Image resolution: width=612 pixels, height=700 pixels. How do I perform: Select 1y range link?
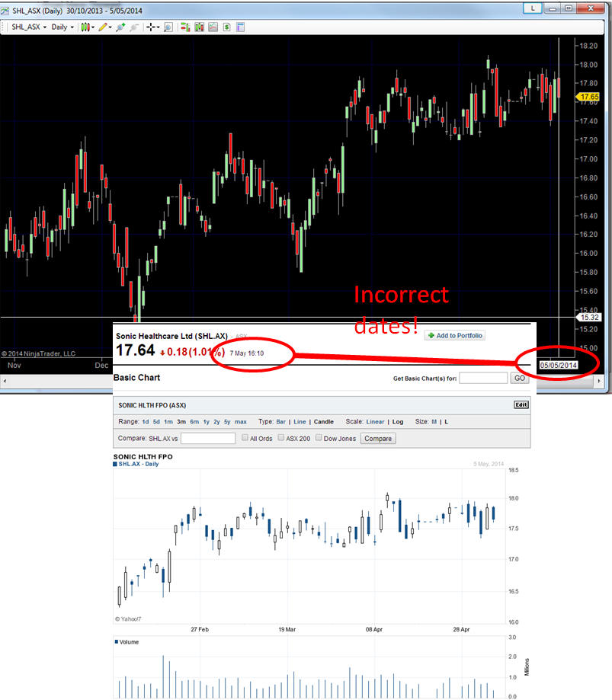pos(207,421)
